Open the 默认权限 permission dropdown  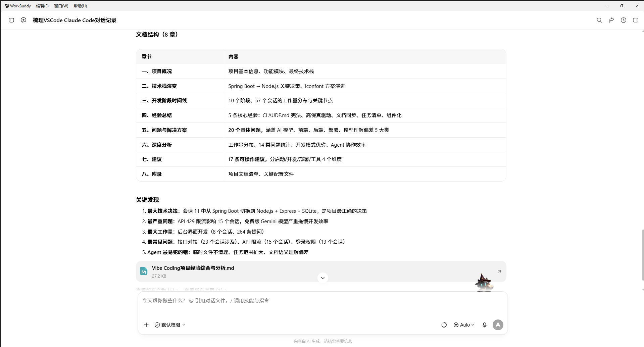[170, 325]
